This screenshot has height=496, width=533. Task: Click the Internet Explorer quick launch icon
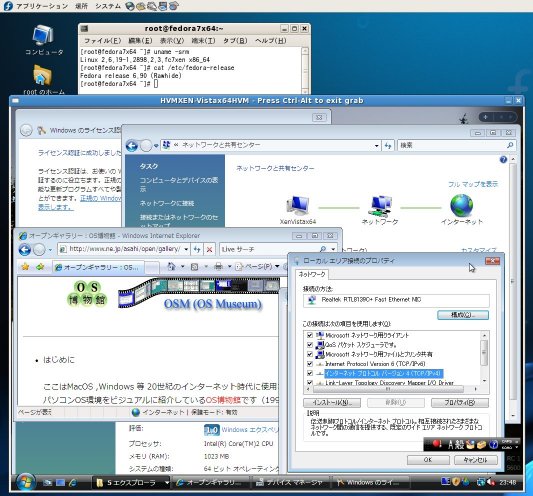73,482
